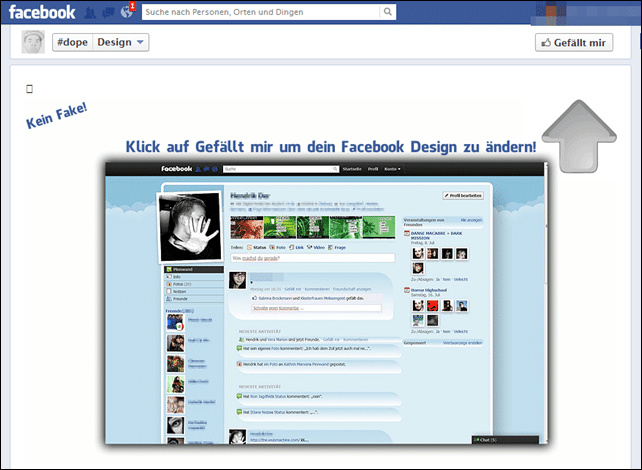
Task: Click the 'Gefällt mir' like button
Action: pyautogui.click(x=574, y=43)
